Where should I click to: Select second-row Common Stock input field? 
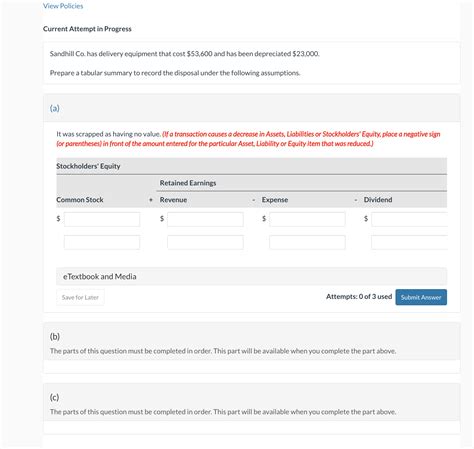(x=102, y=242)
